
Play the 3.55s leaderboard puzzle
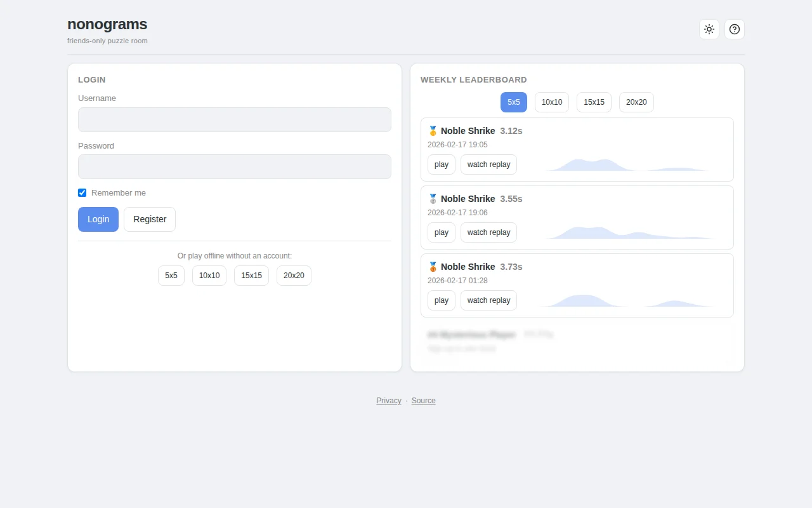point(442,232)
